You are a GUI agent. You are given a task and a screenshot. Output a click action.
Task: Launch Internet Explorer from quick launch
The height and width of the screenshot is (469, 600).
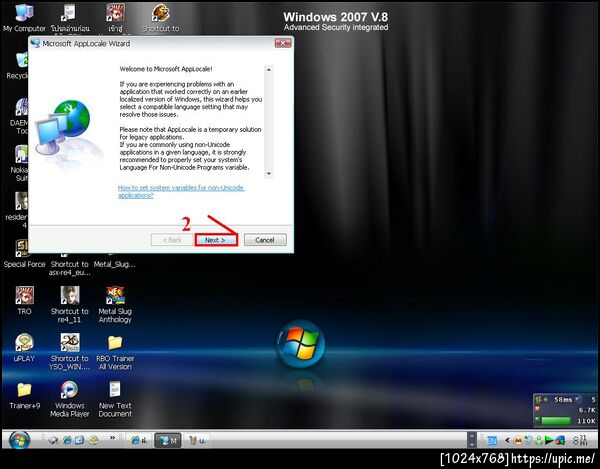tap(67, 440)
